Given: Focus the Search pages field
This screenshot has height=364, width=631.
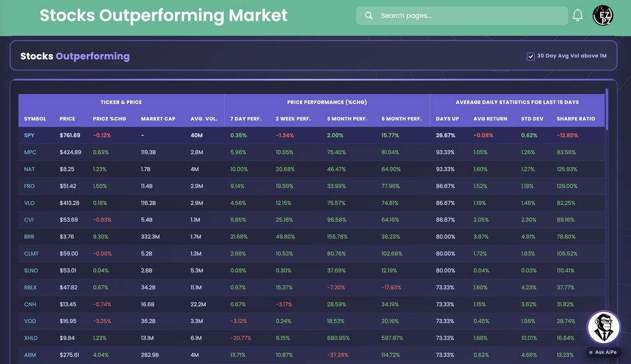Looking at the screenshot, I should [x=462, y=15].
